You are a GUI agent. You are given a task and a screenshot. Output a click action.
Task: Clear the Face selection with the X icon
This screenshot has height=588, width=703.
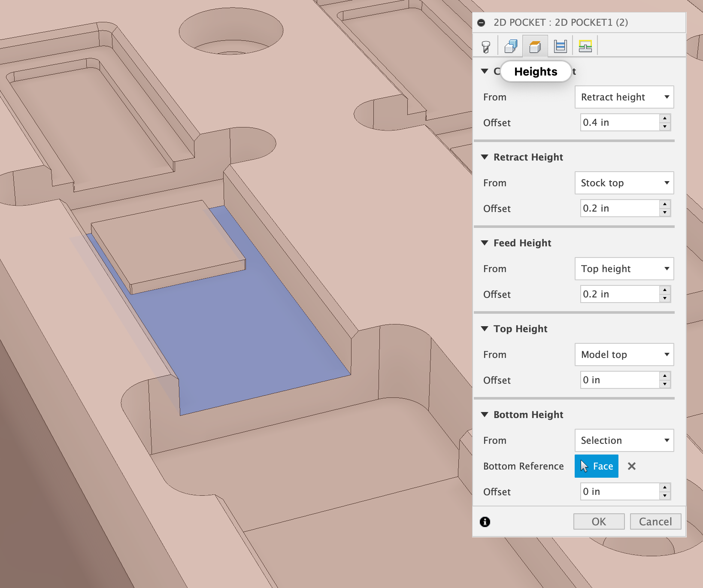point(631,466)
